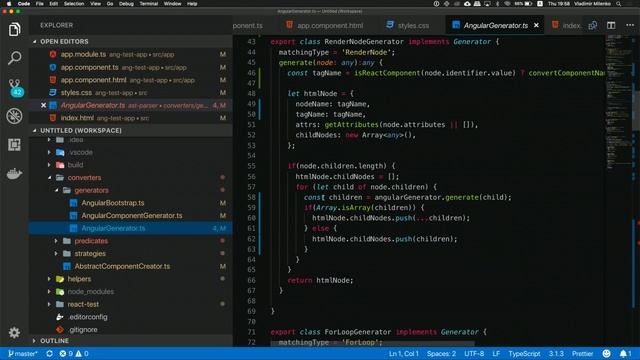Open styles.css in Open Editors
Image resolution: width=640 pixels, height=360 pixels.
pyautogui.click(x=131, y=93)
